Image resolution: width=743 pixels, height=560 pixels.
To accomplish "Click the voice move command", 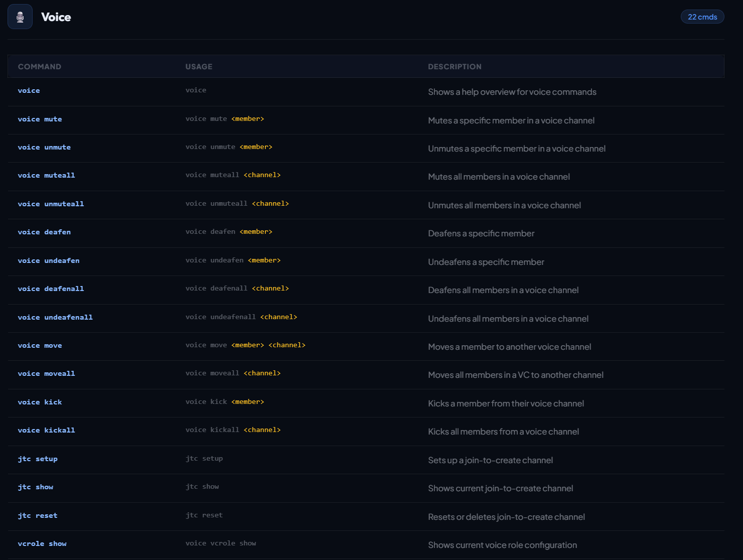I will pyautogui.click(x=40, y=346).
